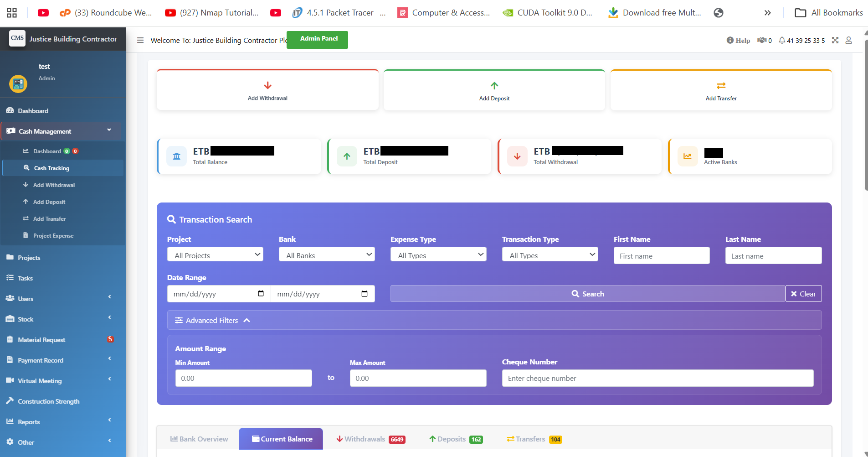Open the user profile icon
This screenshot has width=868, height=457.
848,40
